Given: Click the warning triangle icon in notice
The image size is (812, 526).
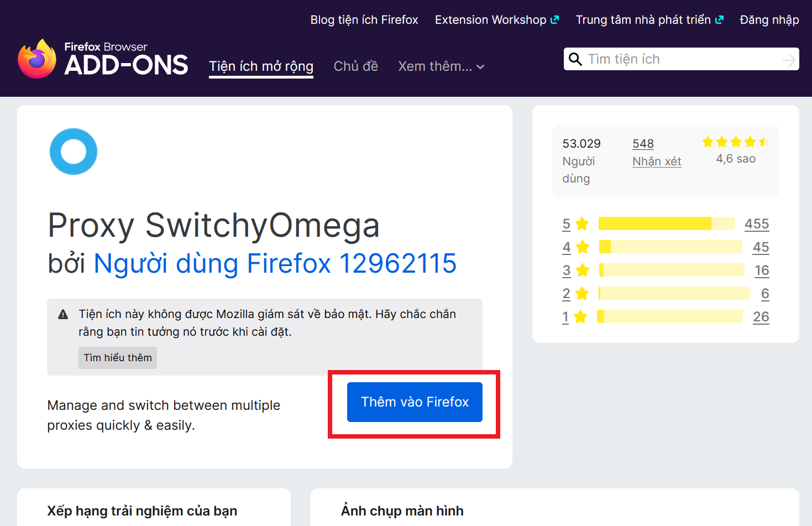Looking at the screenshot, I should tap(63, 315).
